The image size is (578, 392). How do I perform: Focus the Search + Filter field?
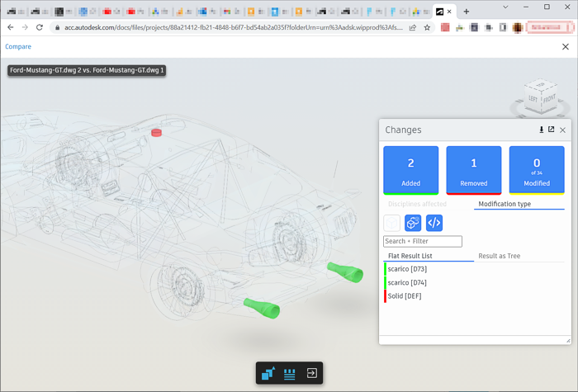[x=423, y=241]
